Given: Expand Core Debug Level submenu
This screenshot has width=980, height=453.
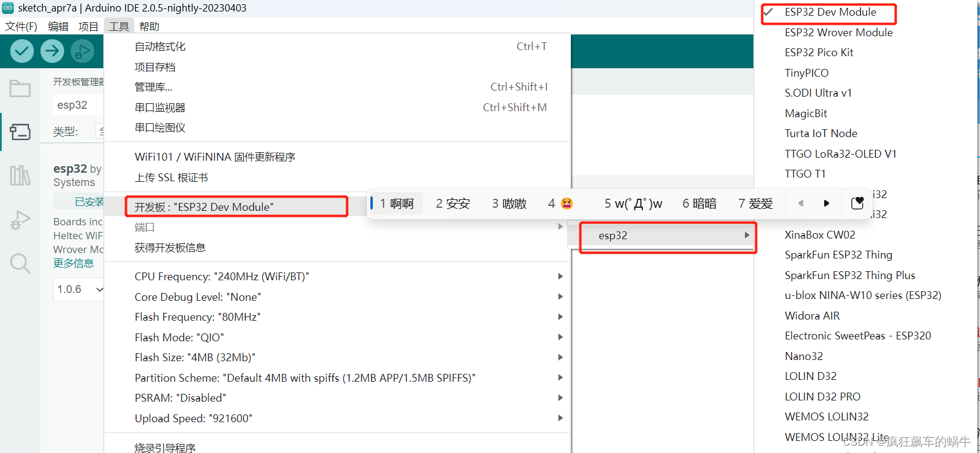Looking at the screenshot, I should point(337,297).
